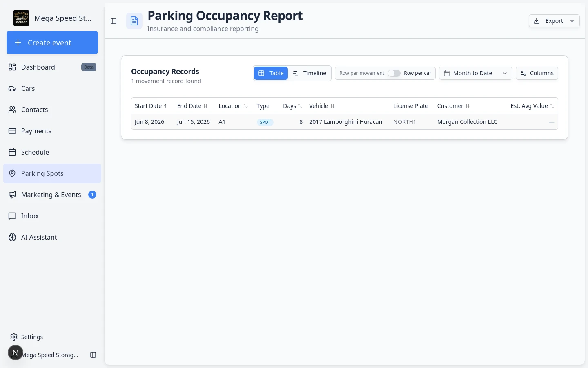Click the Payments card icon
588x368 pixels.
point(12,131)
